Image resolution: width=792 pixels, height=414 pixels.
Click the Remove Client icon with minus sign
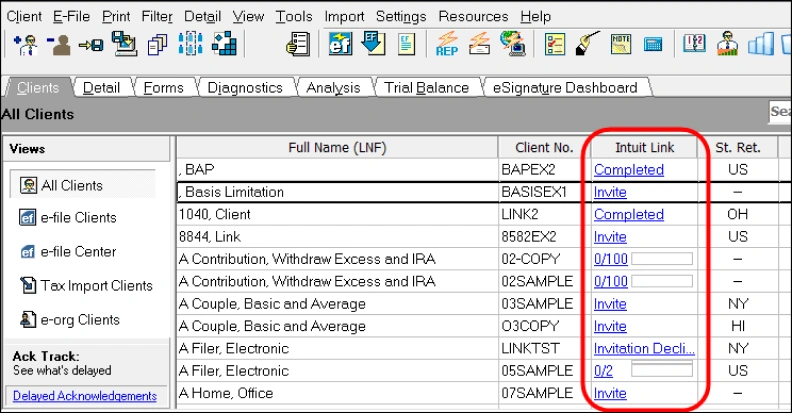pyautogui.click(x=59, y=44)
